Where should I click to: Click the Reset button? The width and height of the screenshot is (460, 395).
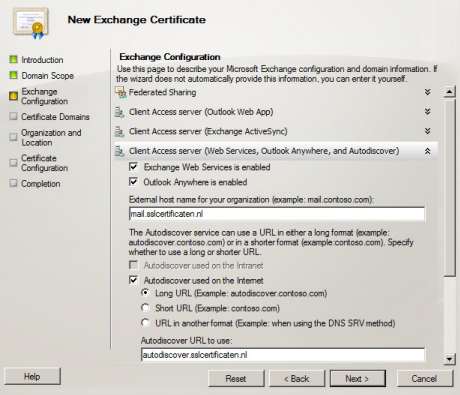pyautogui.click(x=236, y=379)
